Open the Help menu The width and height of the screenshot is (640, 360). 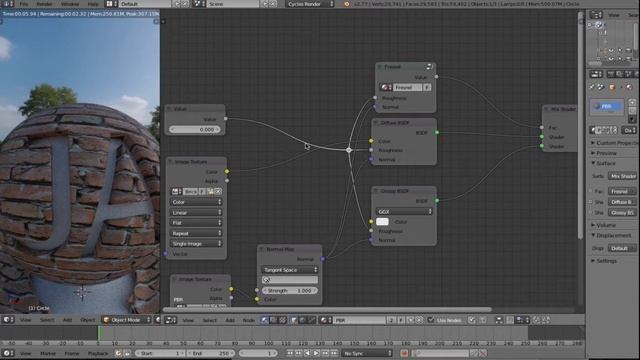[x=93, y=4]
